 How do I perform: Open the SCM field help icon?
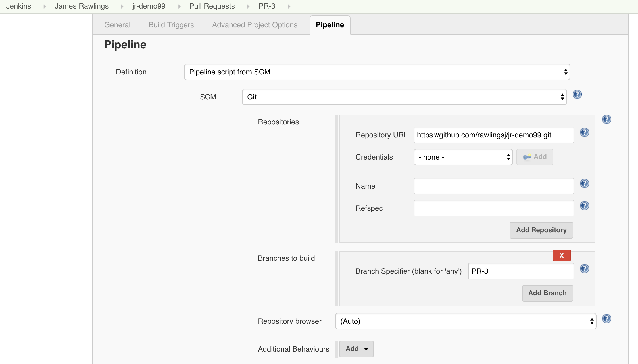577,95
